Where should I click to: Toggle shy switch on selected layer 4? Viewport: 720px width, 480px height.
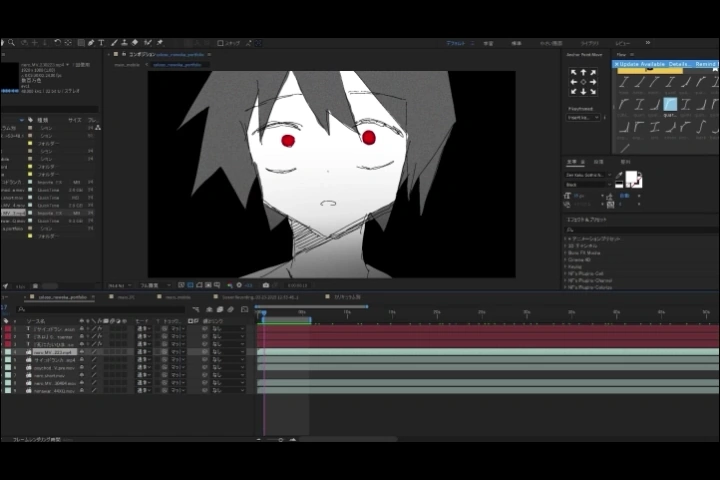pyautogui.click(x=82, y=352)
